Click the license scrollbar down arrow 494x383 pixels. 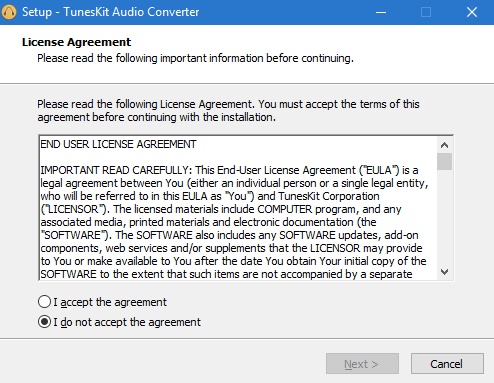(444, 272)
